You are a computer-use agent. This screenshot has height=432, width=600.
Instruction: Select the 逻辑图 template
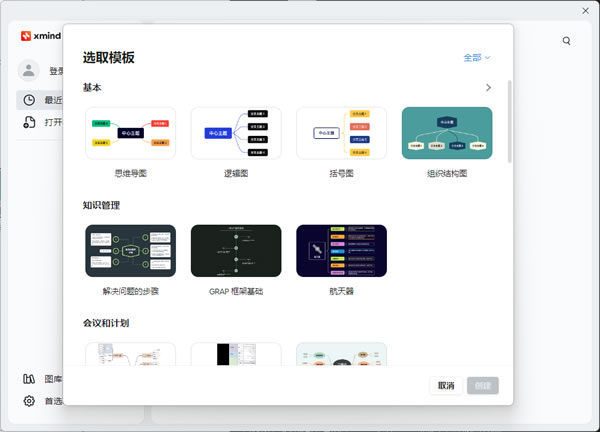(x=236, y=133)
